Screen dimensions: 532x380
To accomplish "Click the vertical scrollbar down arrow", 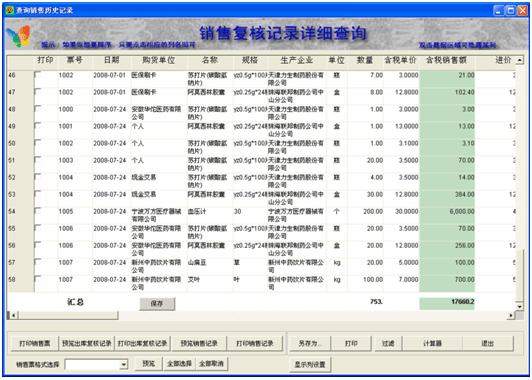I will 519,306.
